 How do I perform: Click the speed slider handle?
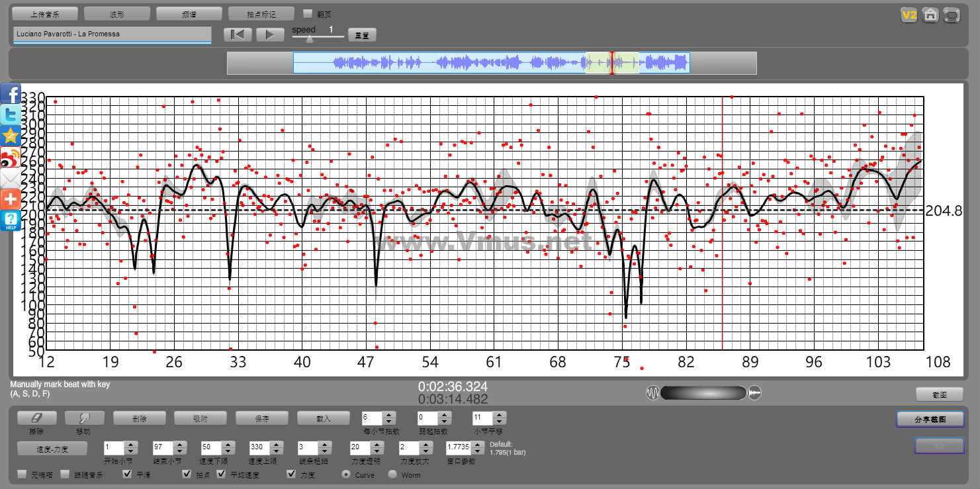[x=310, y=39]
